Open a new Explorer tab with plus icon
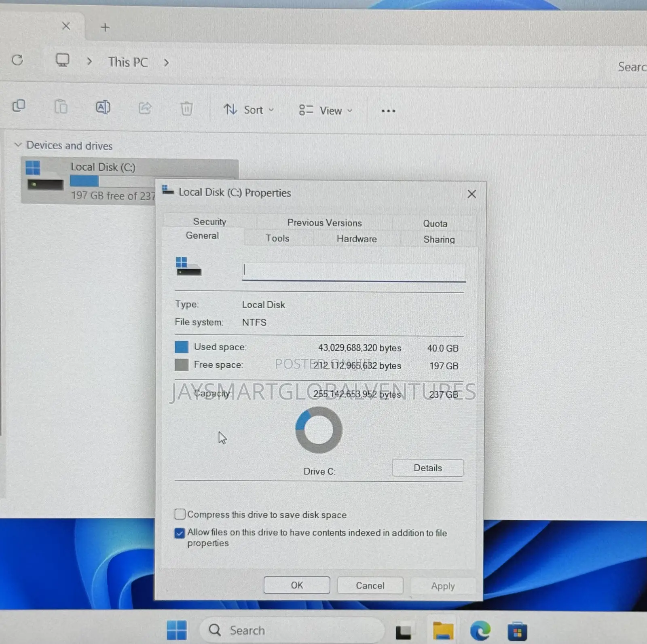Screen dimensions: 647x644 click(105, 28)
